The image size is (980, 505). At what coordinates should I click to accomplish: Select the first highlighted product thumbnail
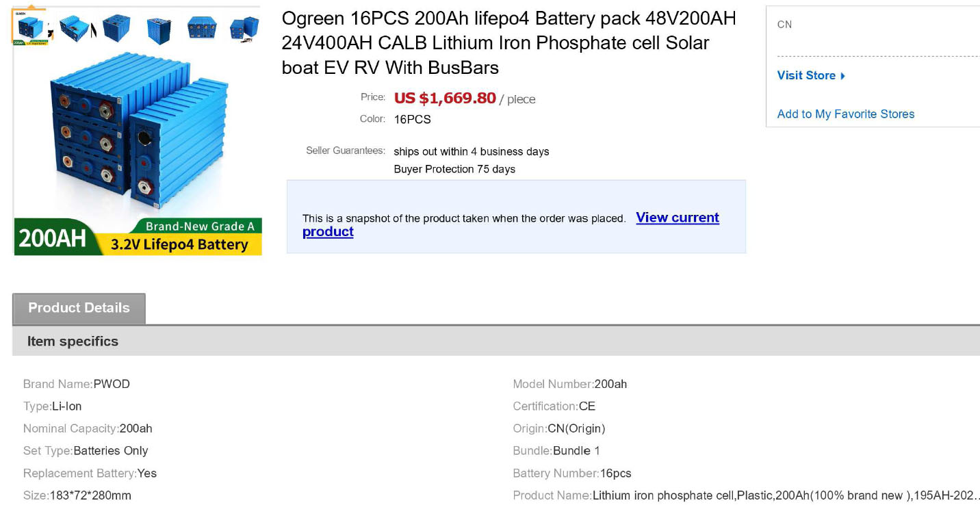point(29,27)
